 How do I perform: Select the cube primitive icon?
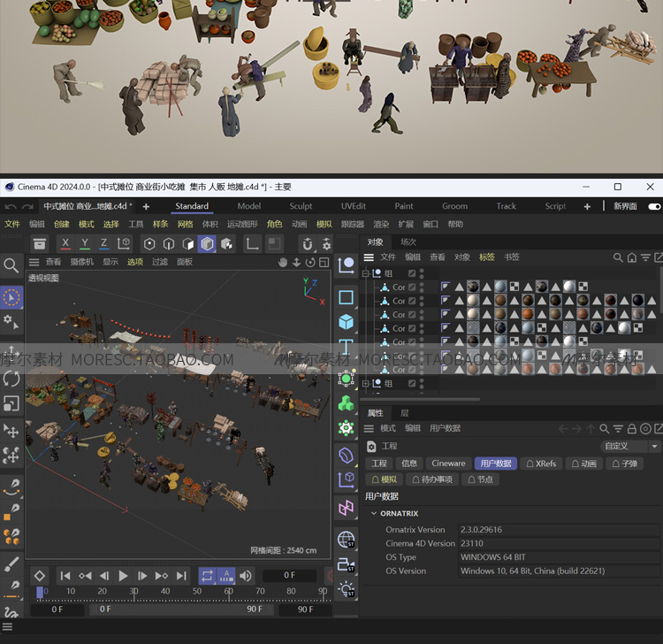coord(347,321)
